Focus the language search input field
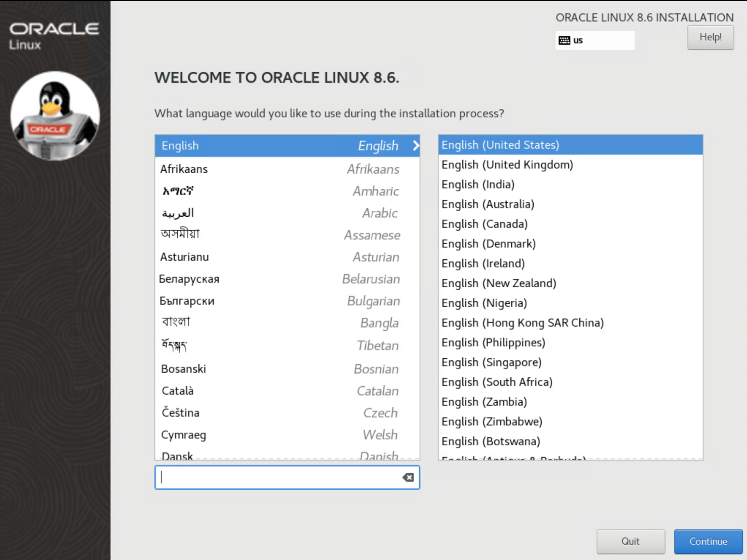The image size is (747, 560). pyautogui.click(x=287, y=477)
